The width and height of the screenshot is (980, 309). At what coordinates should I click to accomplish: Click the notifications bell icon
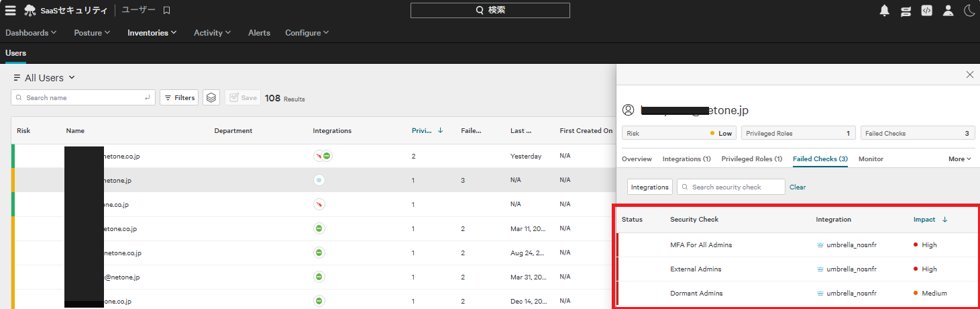885,10
